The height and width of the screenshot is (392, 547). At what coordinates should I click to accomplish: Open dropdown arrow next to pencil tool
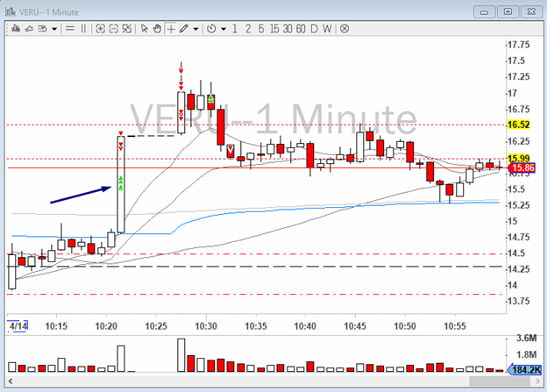pos(195,29)
